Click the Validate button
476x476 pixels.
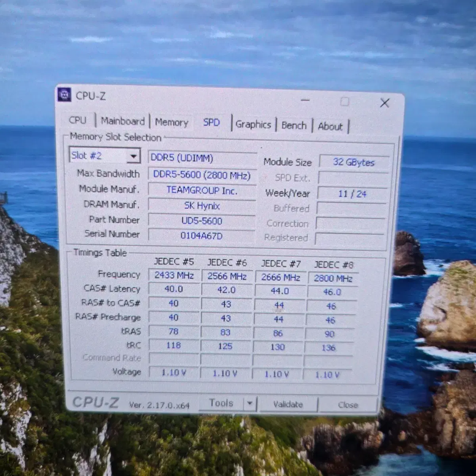tap(288, 404)
